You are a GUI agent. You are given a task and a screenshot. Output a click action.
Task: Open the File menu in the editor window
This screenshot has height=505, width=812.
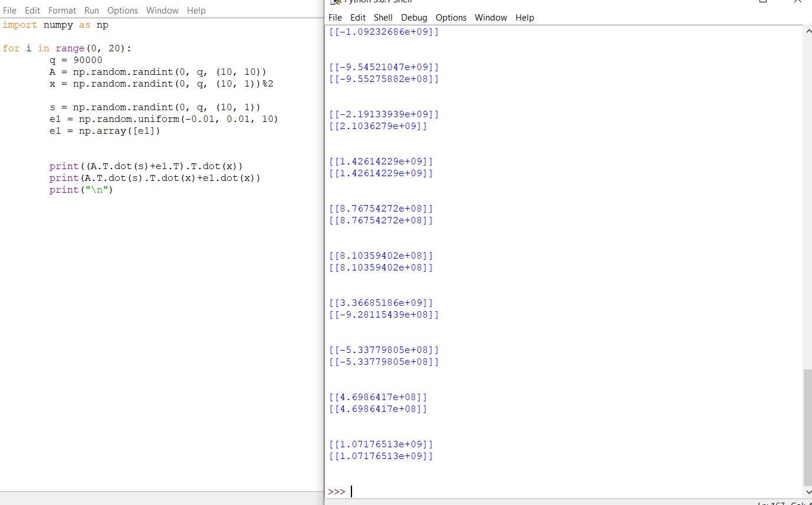(x=9, y=10)
